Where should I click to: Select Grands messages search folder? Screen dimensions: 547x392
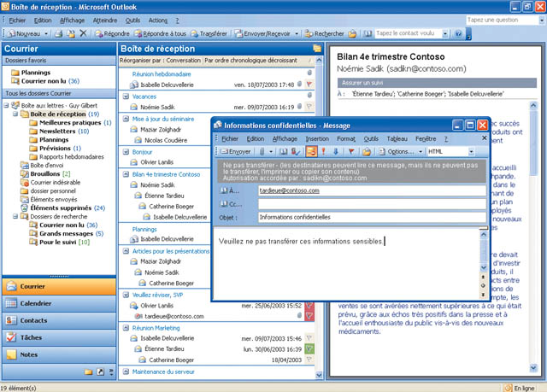click(67, 233)
